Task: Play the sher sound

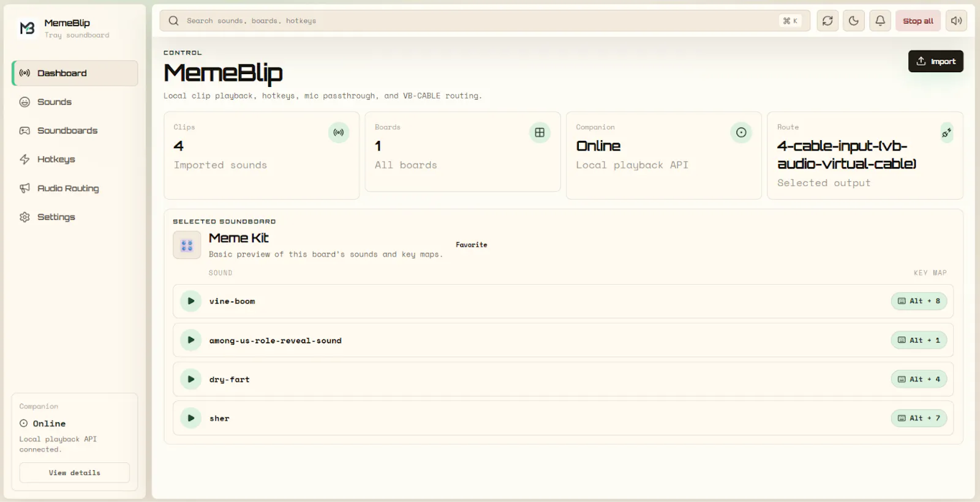Action: [x=191, y=418]
